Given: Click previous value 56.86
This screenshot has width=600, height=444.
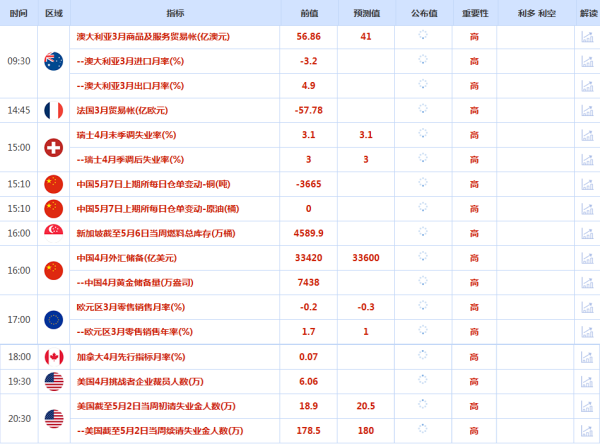Looking at the screenshot, I should pyautogui.click(x=308, y=37).
